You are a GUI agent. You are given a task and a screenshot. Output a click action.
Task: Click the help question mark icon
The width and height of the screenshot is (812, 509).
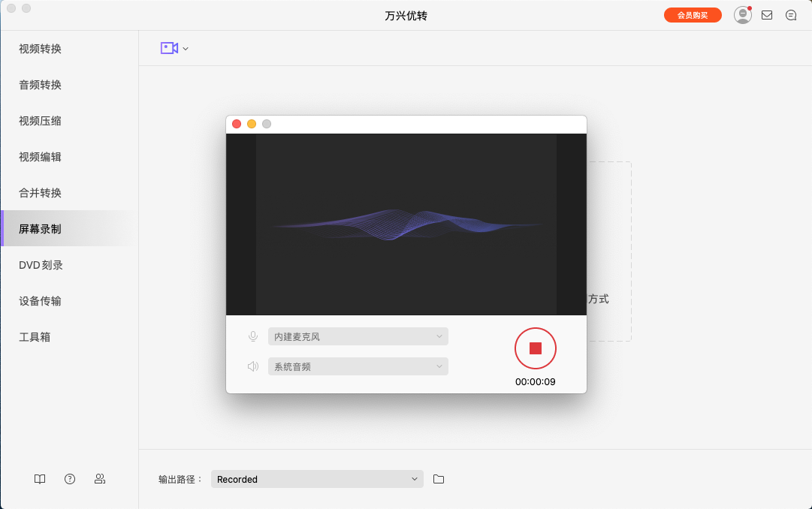[x=69, y=478]
